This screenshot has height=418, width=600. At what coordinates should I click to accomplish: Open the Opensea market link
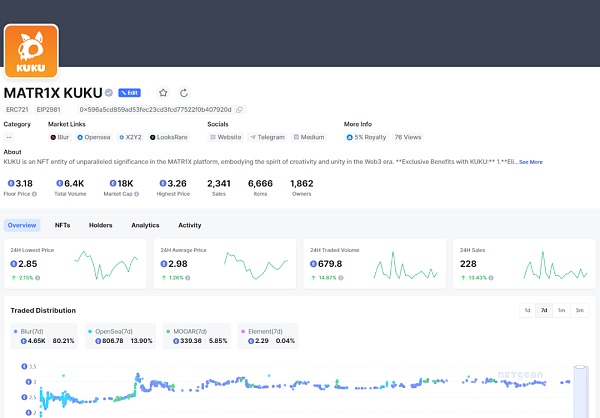[94, 137]
